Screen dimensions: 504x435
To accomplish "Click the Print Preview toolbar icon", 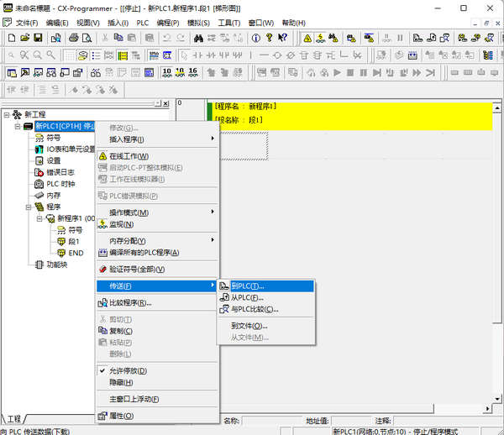I will [x=87, y=38].
